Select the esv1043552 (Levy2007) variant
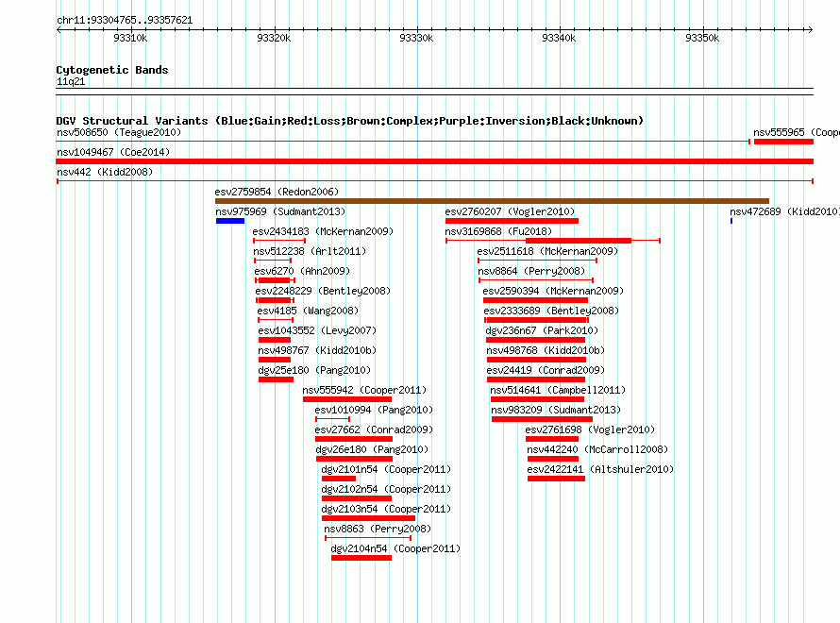The image size is (840, 623). tap(317, 330)
